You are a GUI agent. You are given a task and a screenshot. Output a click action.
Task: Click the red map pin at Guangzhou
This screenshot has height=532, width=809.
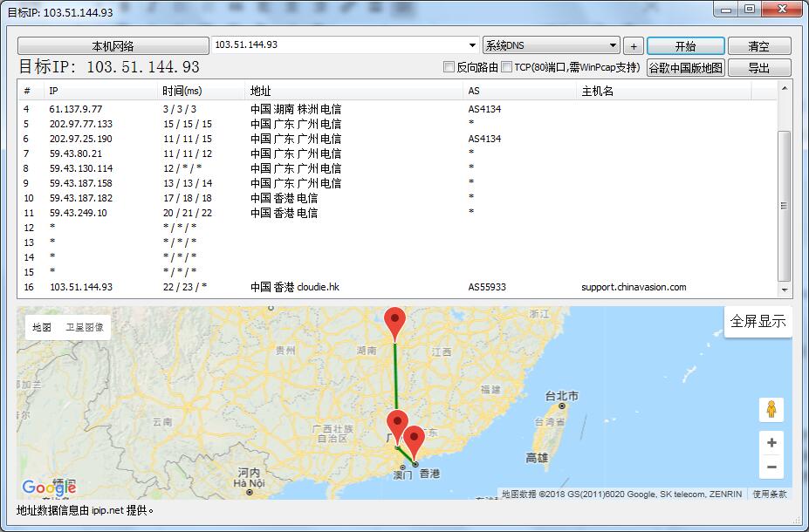coord(397,425)
